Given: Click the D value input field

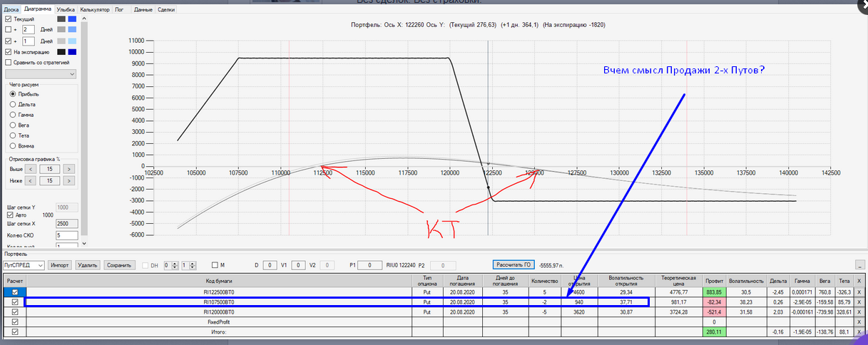Looking at the screenshot, I should coord(270,265).
